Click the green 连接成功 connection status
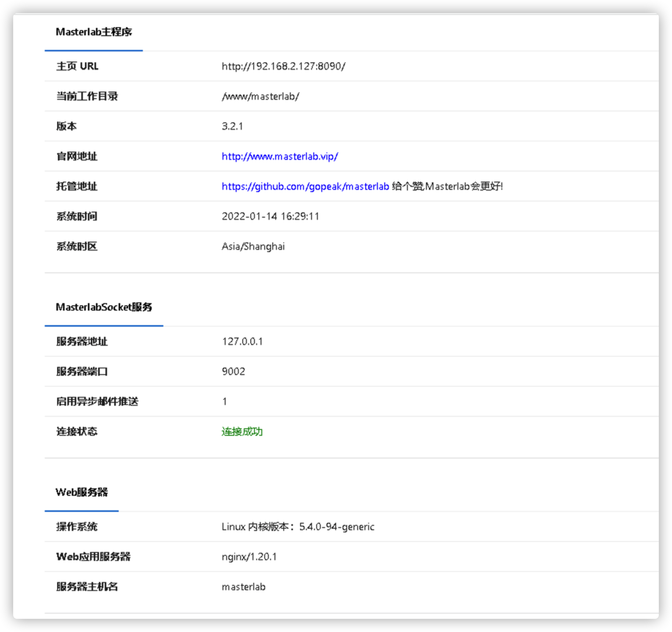Screen dimensions: 672x632 (242, 431)
